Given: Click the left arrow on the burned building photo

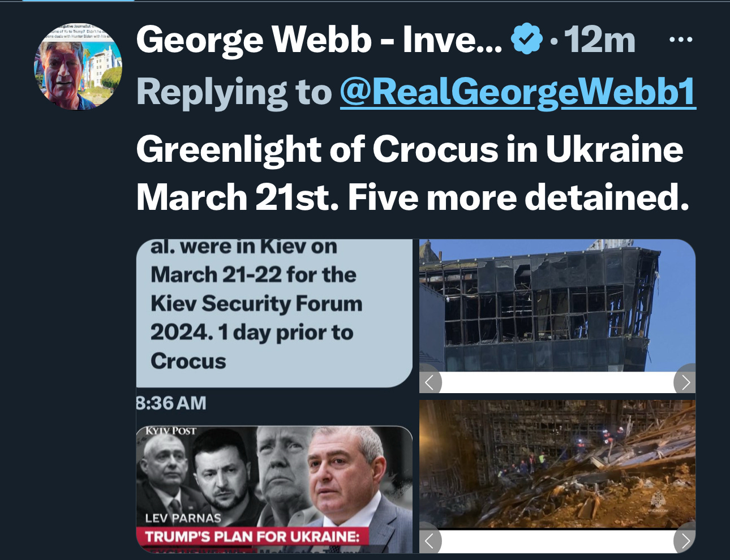Looking at the screenshot, I should (x=430, y=382).
